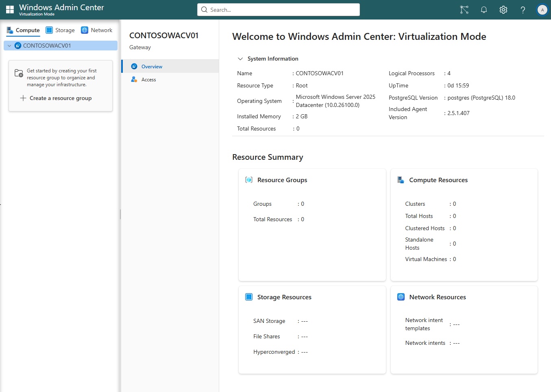This screenshot has width=551, height=392.
Task: Switch to the Network tab
Action: tap(97, 30)
